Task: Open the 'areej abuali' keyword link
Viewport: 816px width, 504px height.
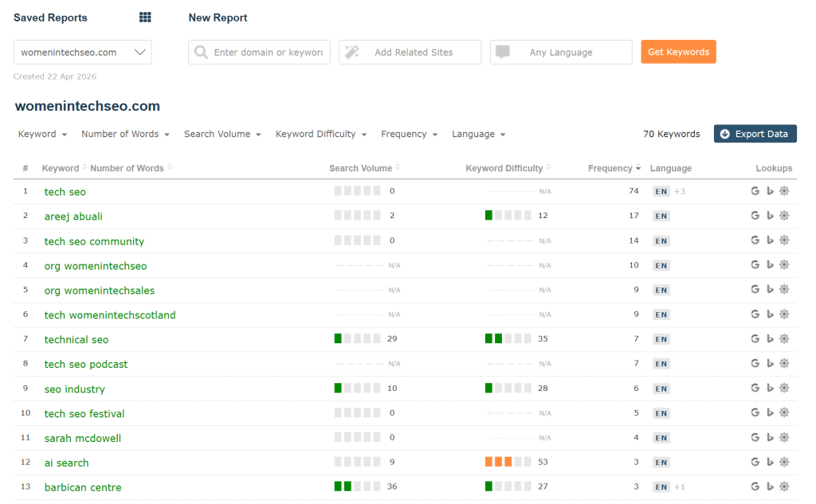Action: pos(73,217)
